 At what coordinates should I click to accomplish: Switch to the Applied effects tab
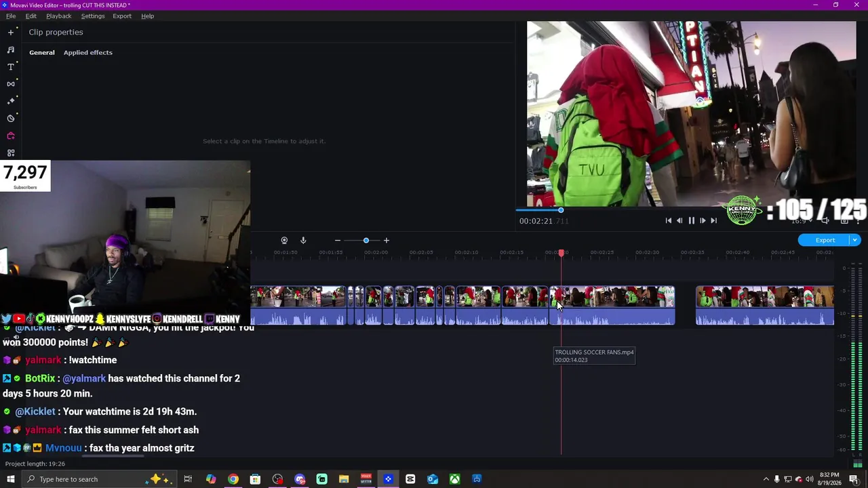tap(88, 52)
